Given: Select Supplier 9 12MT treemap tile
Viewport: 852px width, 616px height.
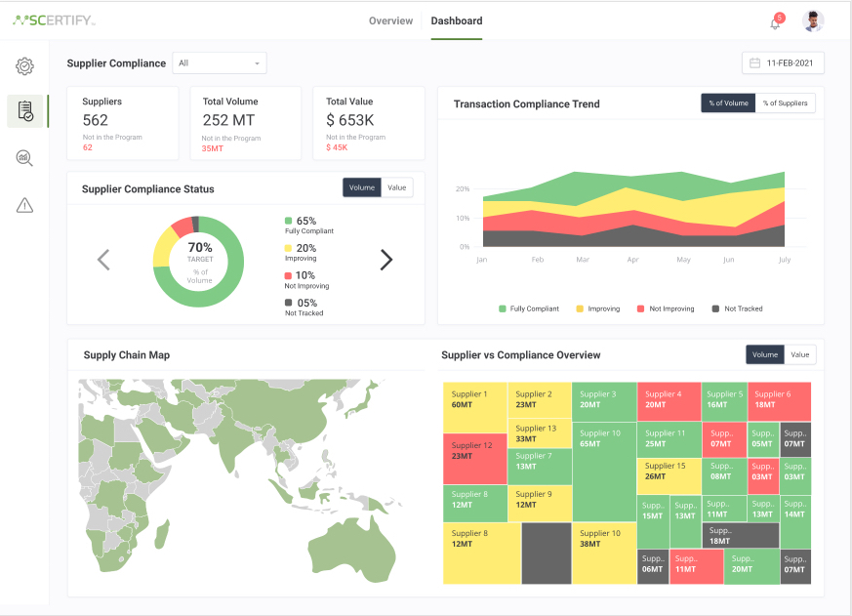Looking at the screenshot, I should click(x=539, y=504).
